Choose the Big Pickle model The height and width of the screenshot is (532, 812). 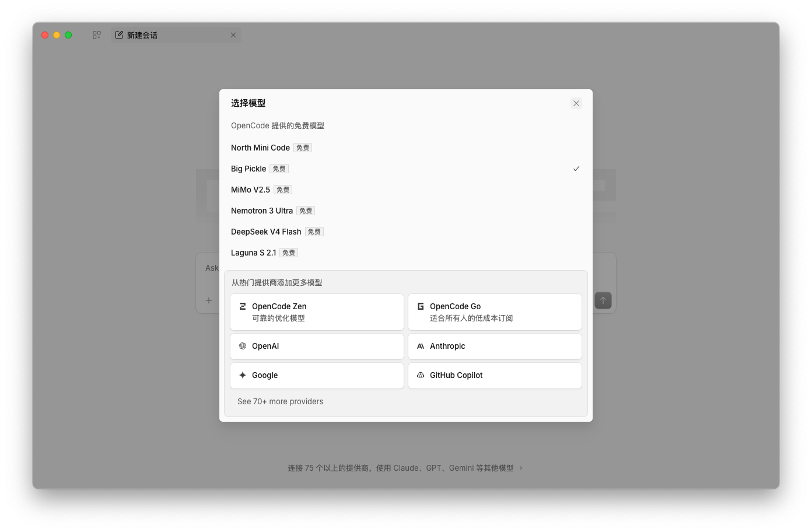pyautogui.click(x=406, y=169)
